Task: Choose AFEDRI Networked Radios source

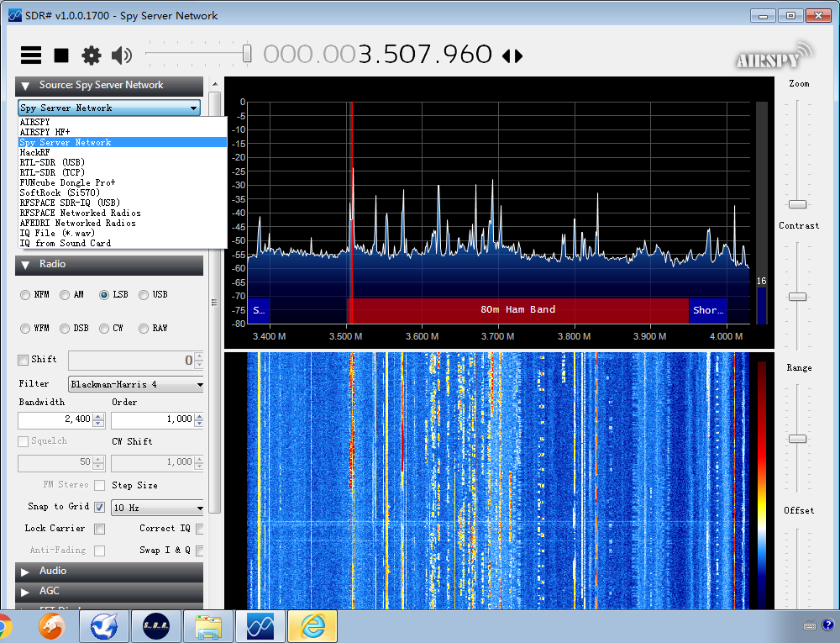Action: (123, 223)
